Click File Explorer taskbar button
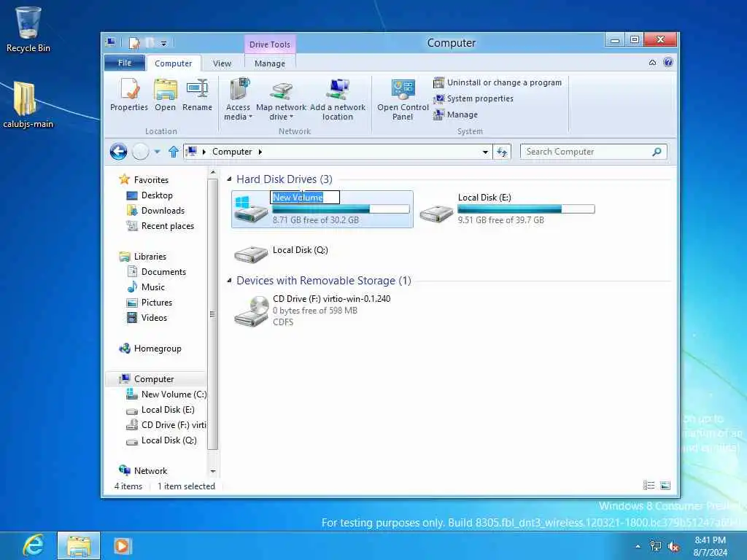 79,545
